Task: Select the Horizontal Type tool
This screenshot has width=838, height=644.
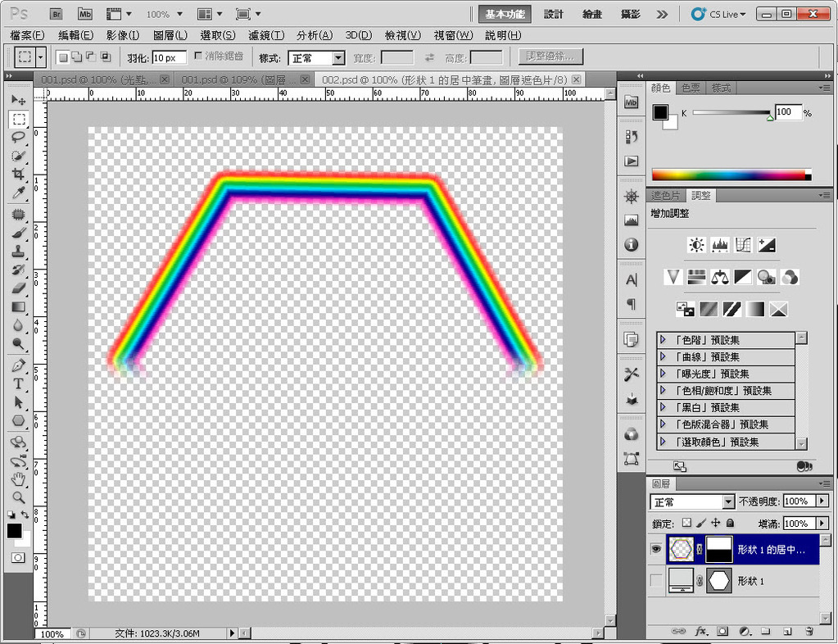Action: 18,383
